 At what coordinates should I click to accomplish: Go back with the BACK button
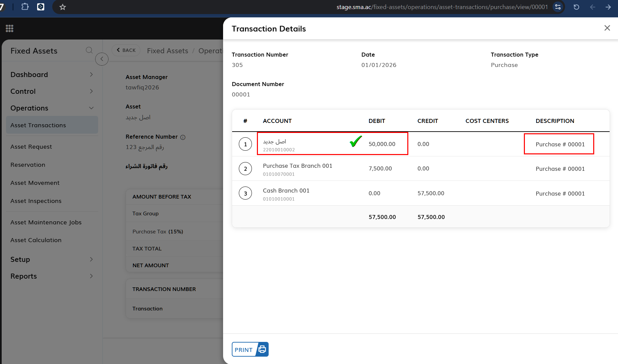[x=126, y=50]
